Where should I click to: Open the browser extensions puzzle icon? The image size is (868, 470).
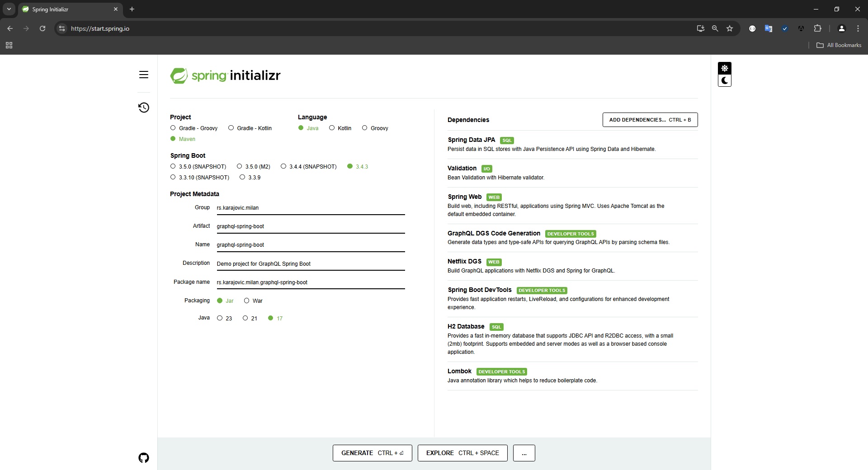(x=817, y=28)
